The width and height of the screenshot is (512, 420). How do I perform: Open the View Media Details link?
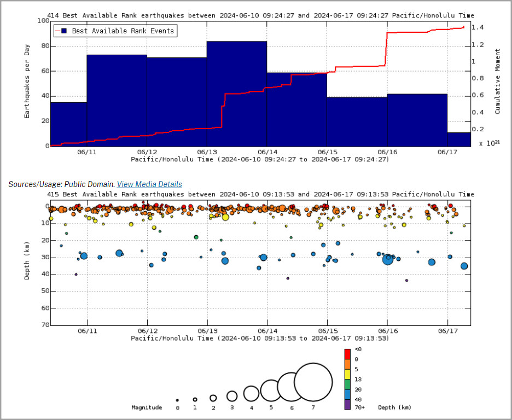pos(149,184)
